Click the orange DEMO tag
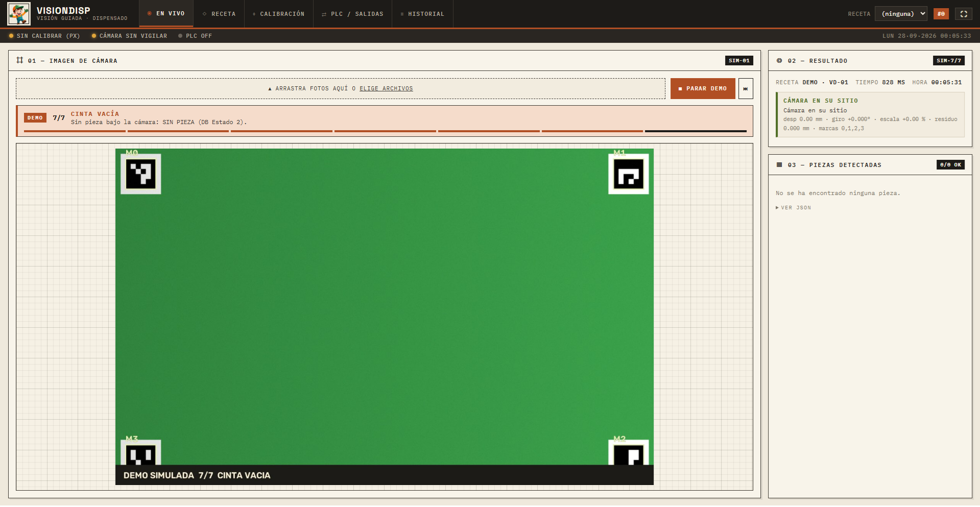Viewport: 980px width, 507px height. click(x=35, y=118)
